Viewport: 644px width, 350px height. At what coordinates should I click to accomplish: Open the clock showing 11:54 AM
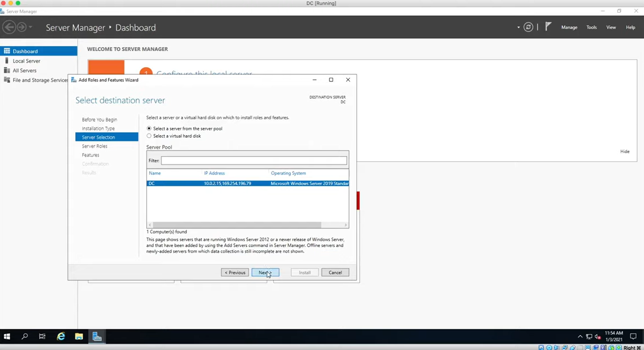(614, 336)
